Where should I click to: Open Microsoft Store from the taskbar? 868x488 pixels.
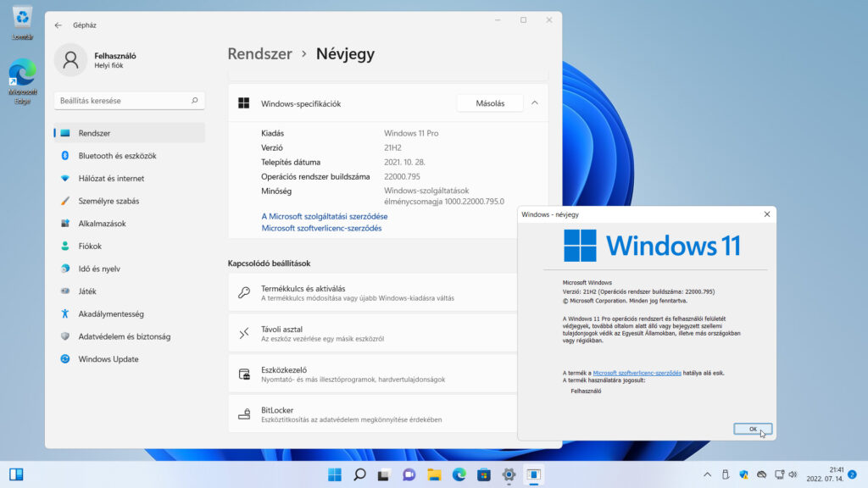[484, 474]
